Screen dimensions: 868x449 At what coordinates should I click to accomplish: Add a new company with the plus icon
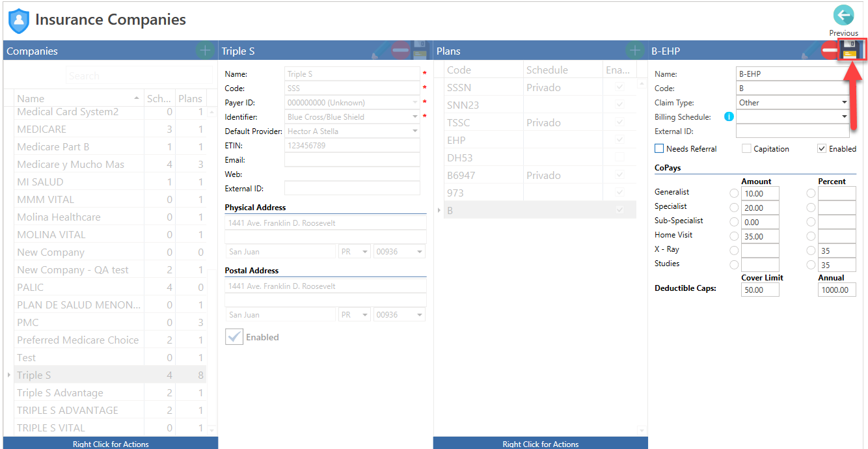[x=204, y=51]
